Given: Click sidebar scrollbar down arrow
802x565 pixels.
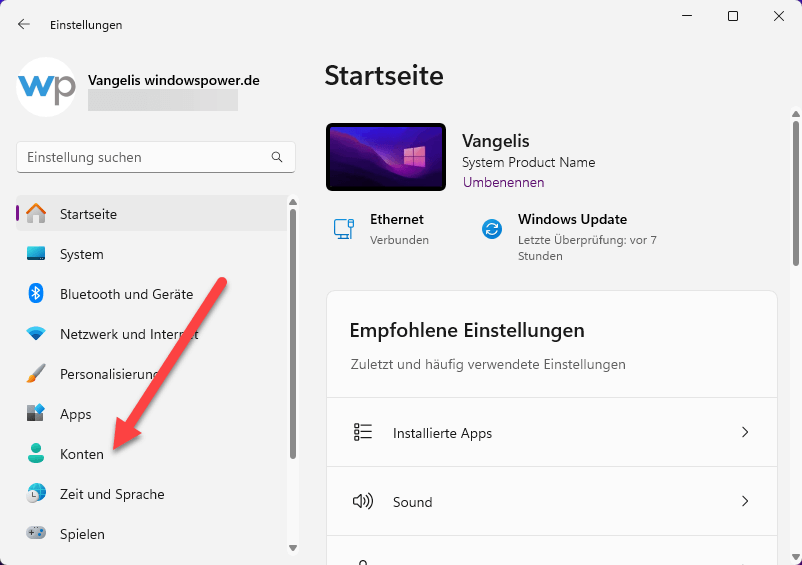Looking at the screenshot, I should pyautogui.click(x=293, y=548).
